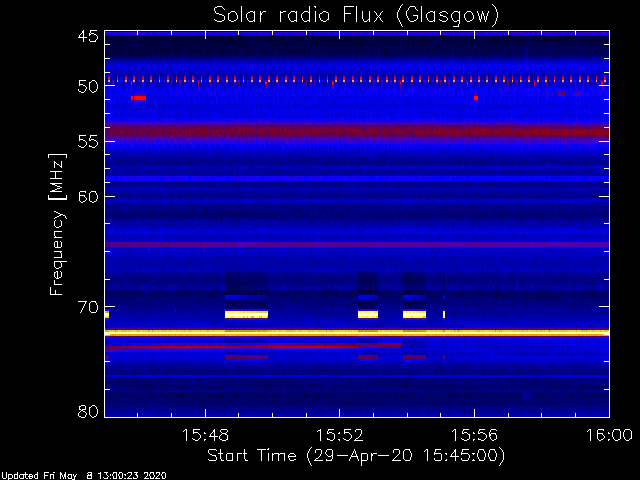Click the 70 frequency tick label

88,307
